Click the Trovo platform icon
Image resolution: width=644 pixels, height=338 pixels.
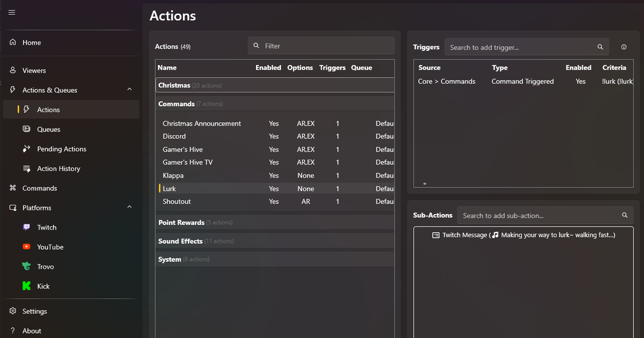[26, 267]
